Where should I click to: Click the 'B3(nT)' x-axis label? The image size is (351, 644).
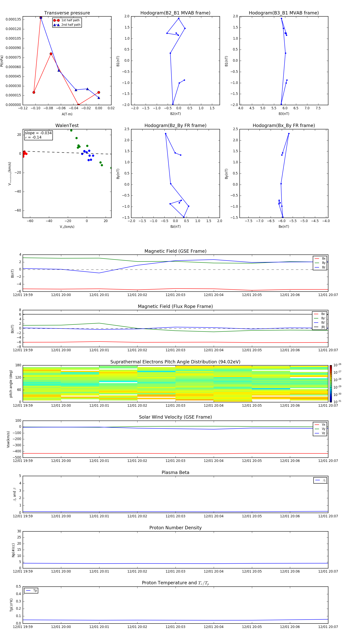tap(284, 114)
